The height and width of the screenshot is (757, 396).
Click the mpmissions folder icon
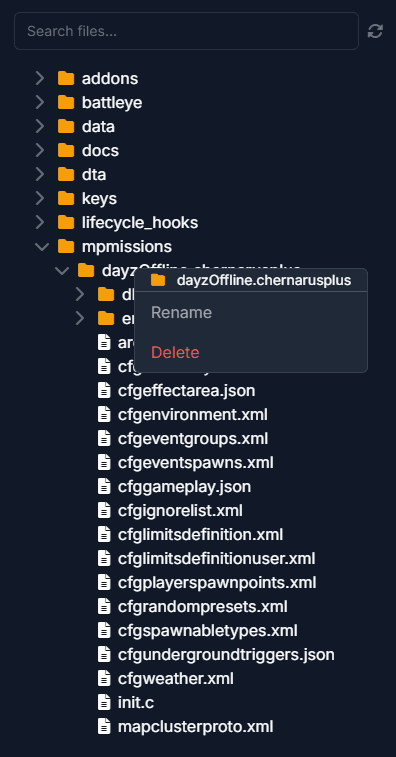[66, 247]
